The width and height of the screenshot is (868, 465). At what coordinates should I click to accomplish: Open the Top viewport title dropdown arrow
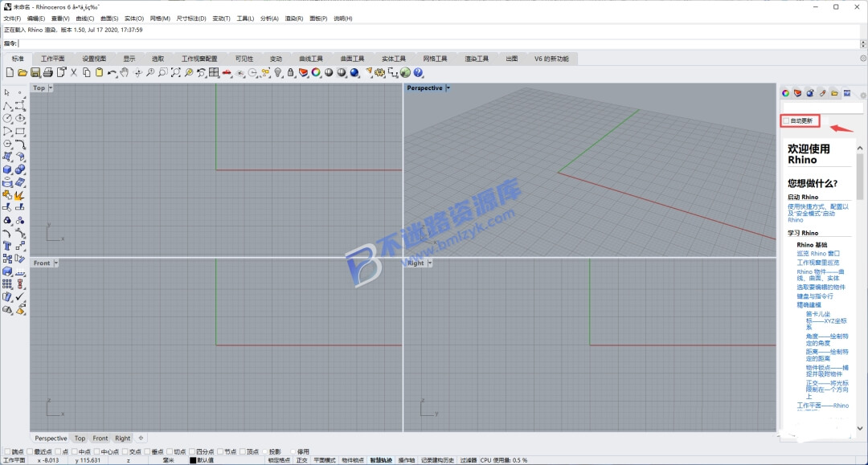click(x=51, y=88)
